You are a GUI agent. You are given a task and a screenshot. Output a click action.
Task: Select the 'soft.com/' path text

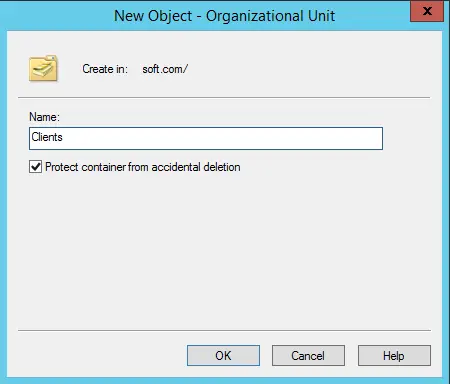(165, 69)
